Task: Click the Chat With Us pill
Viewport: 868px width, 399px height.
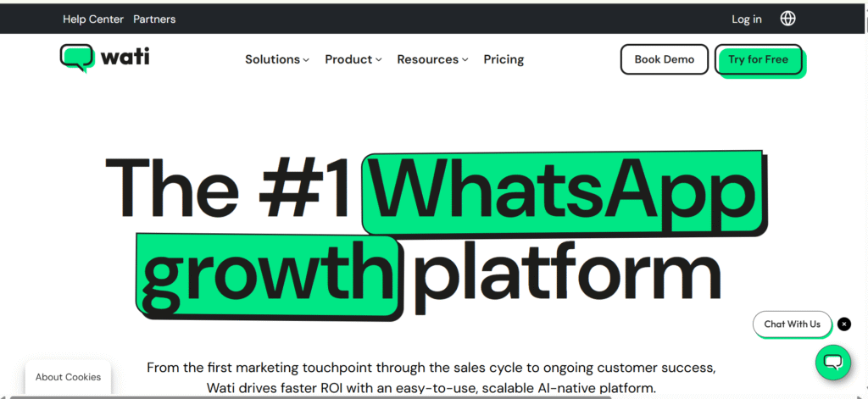Action: 792,324
